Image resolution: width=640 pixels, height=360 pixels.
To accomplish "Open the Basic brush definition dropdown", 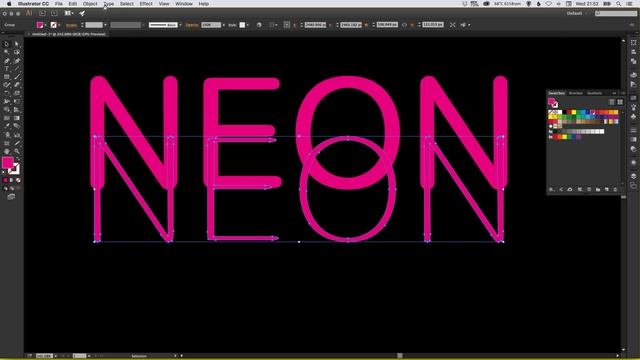I will [x=180, y=25].
